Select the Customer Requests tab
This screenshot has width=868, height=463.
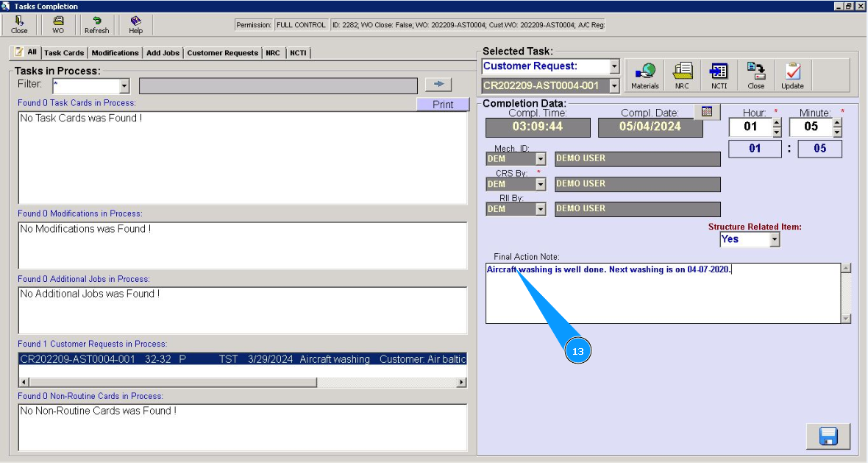pos(223,52)
